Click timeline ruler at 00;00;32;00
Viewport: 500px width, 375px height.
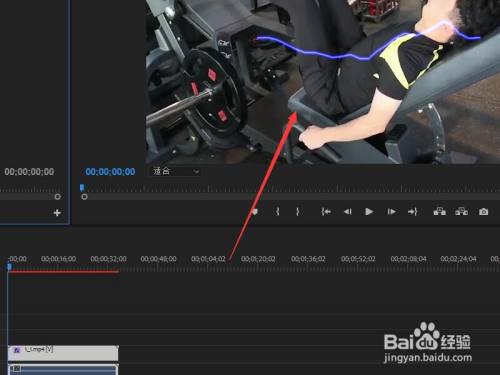click(x=108, y=259)
